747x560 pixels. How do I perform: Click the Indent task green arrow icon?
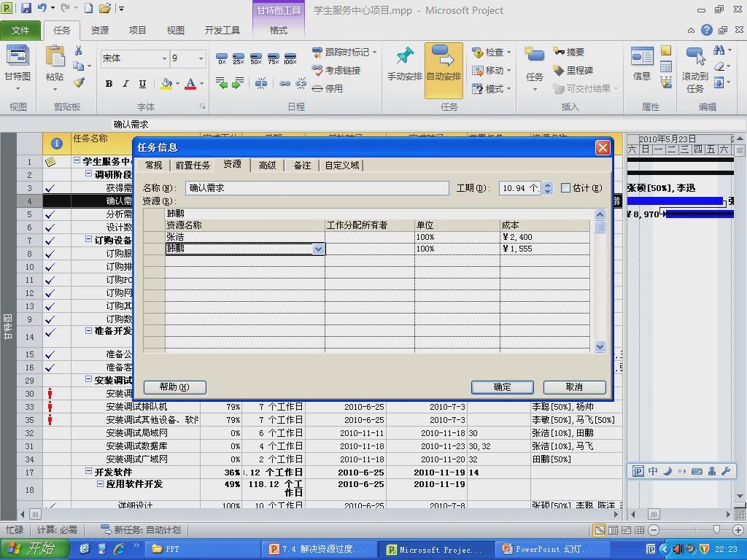point(238,83)
